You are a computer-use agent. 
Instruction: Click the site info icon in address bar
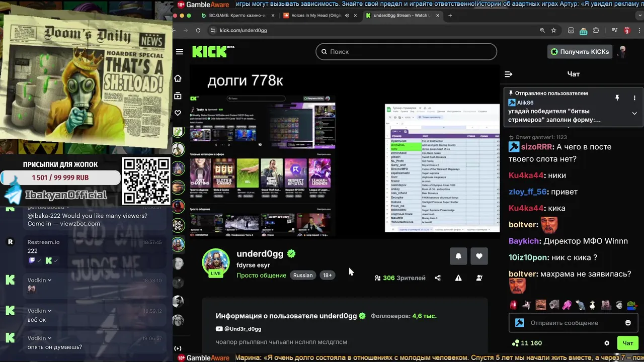click(213, 30)
